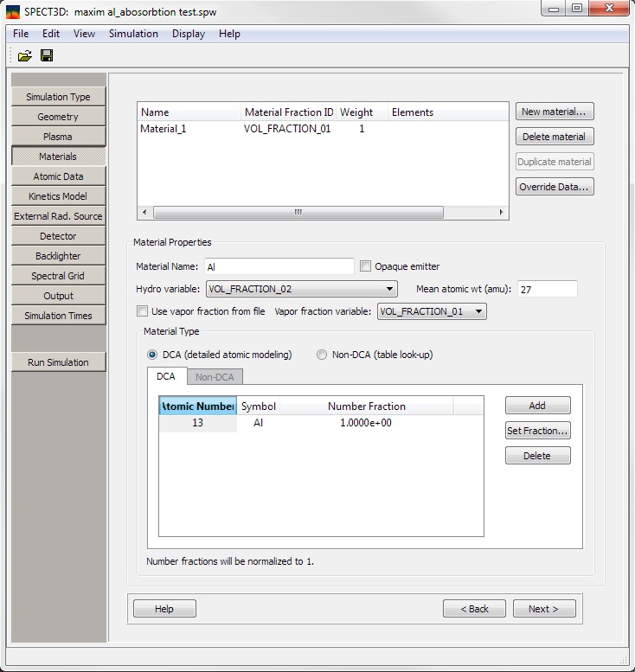Image resolution: width=635 pixels, height=672 pixels.
Task: Enable the Opaque emitter checkbox
Action: point(366,266)
